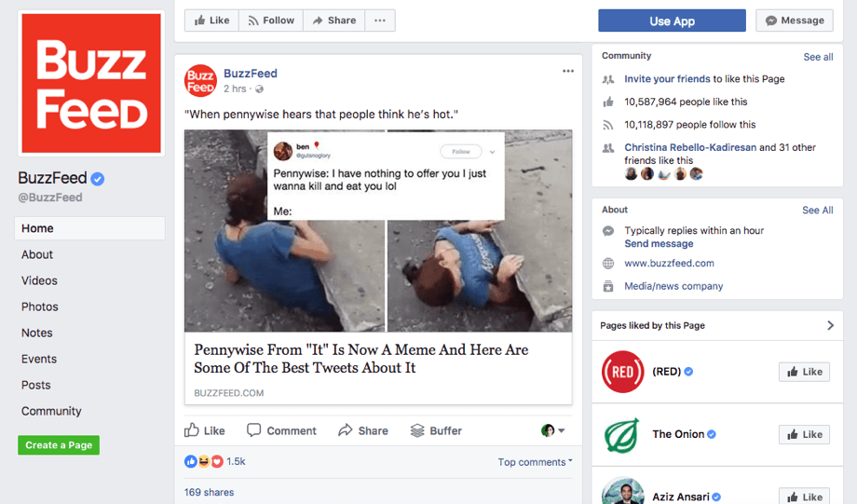Open the three-dot more options button
This screenshot has height=504, width=857.
(379, 20)
